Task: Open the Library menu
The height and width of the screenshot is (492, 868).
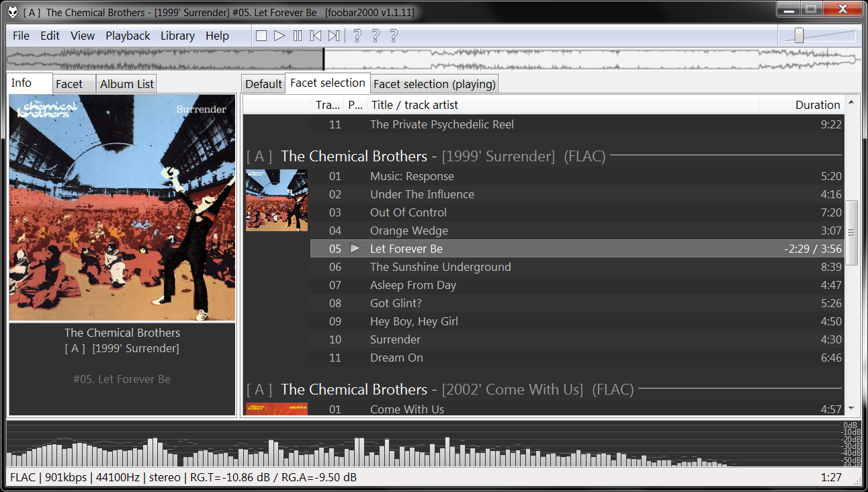Action: tap(177, 36)
